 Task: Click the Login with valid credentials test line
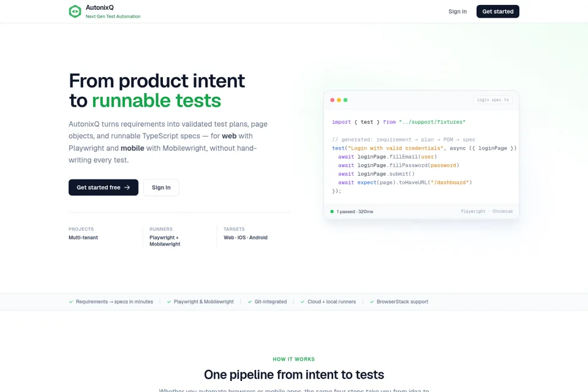pos(424,148)
